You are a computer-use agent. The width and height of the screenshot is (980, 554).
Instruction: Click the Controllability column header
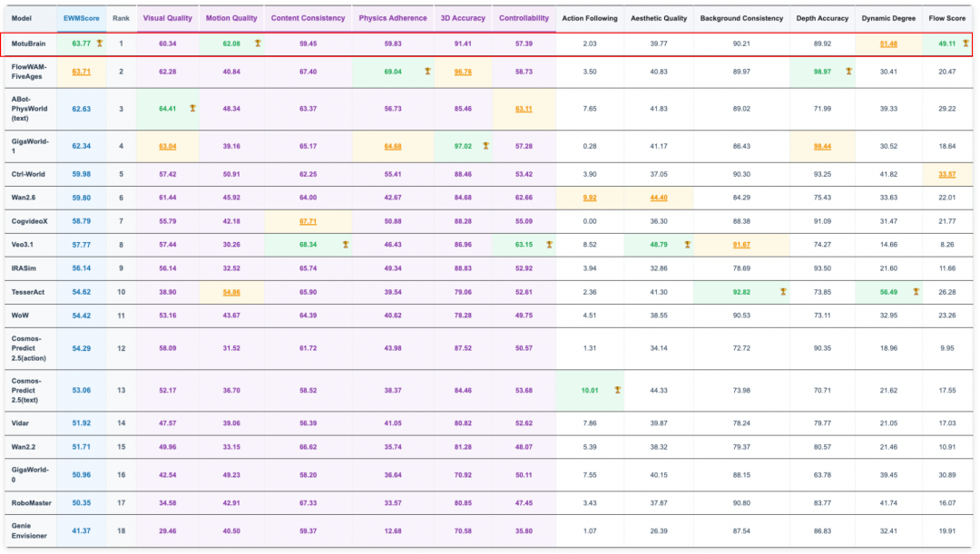click(x=524, y=18)
